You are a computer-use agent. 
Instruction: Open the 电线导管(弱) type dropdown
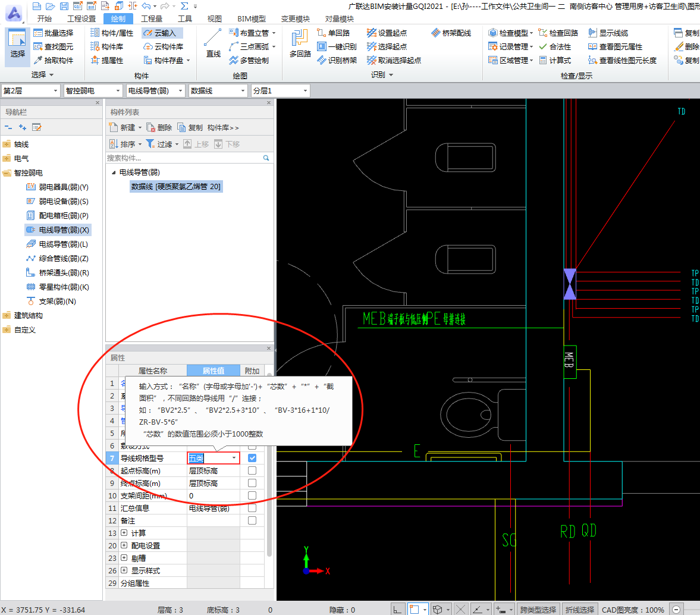pyautogui.click(x=155, y=90)
